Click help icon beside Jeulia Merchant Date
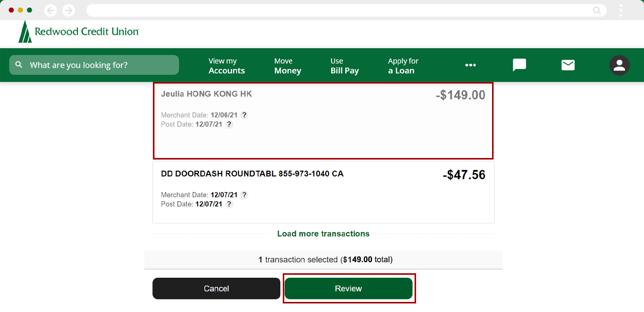 pyautogui.click(x=244, y=115)
